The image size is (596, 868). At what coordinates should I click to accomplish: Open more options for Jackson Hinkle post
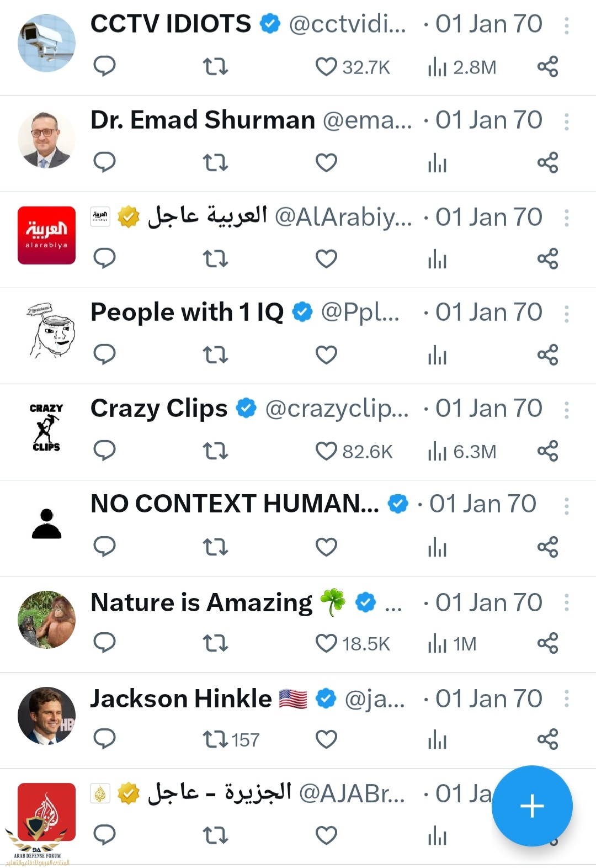pos(567,699)
